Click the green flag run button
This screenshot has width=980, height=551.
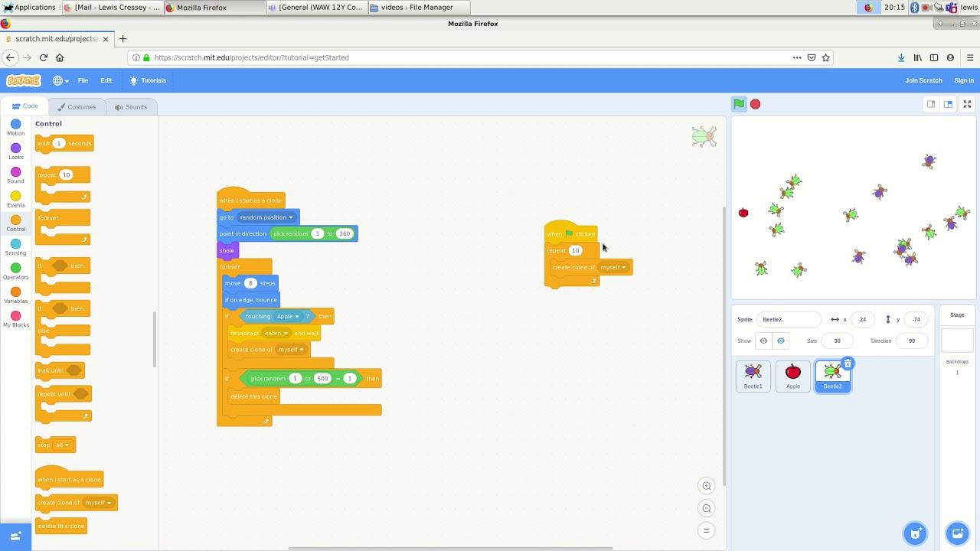point(739,104)
